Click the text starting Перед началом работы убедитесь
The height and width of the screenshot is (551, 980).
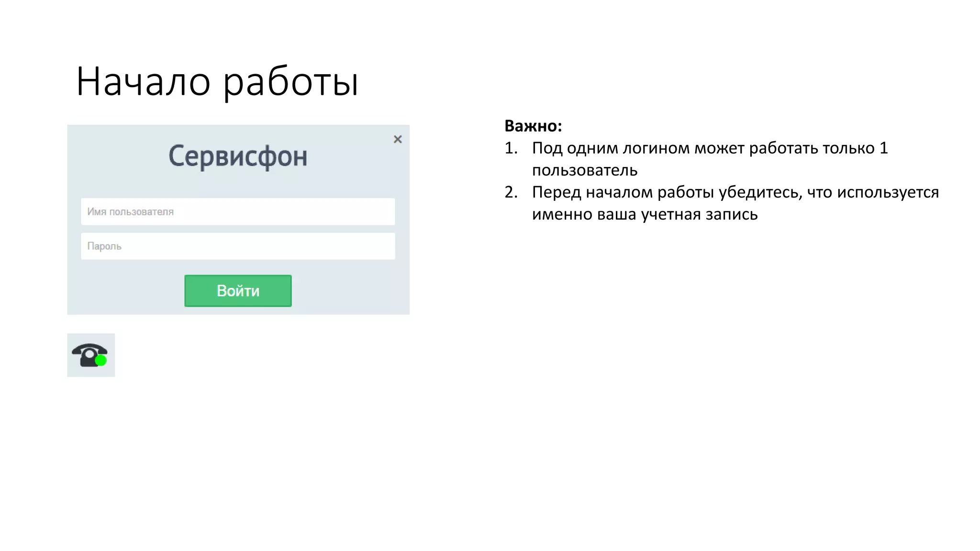coord(735,203)
